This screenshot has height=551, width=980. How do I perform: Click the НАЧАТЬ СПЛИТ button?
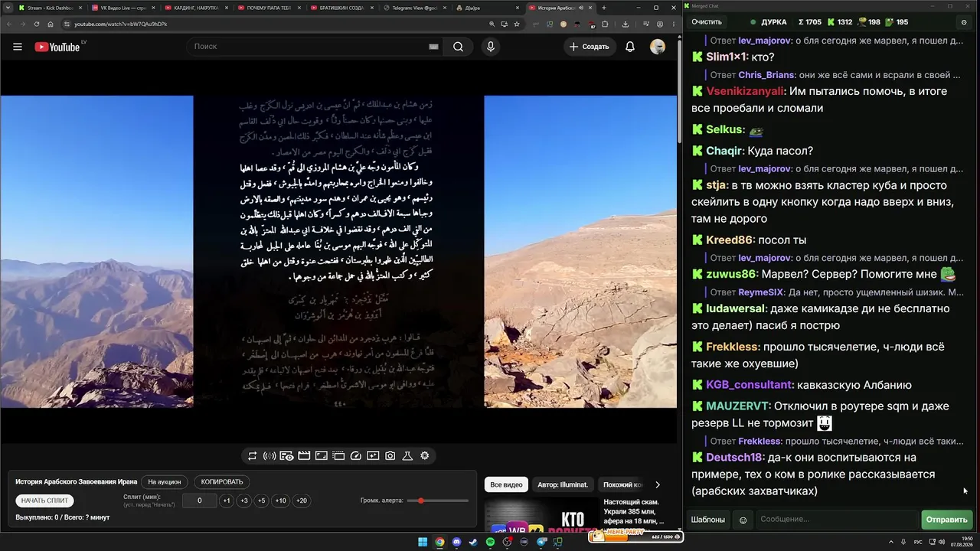point(44,500)
